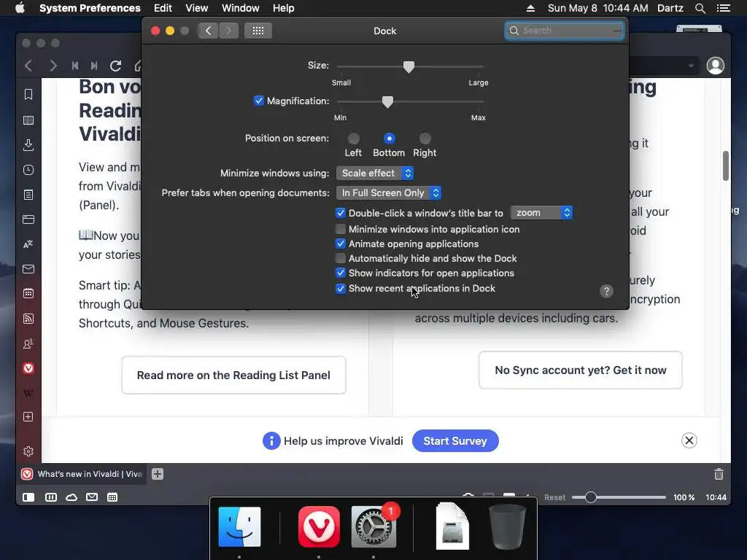Enable Automatically hide and show the Dock
The image size is (747, 560).
click(340, 259)
